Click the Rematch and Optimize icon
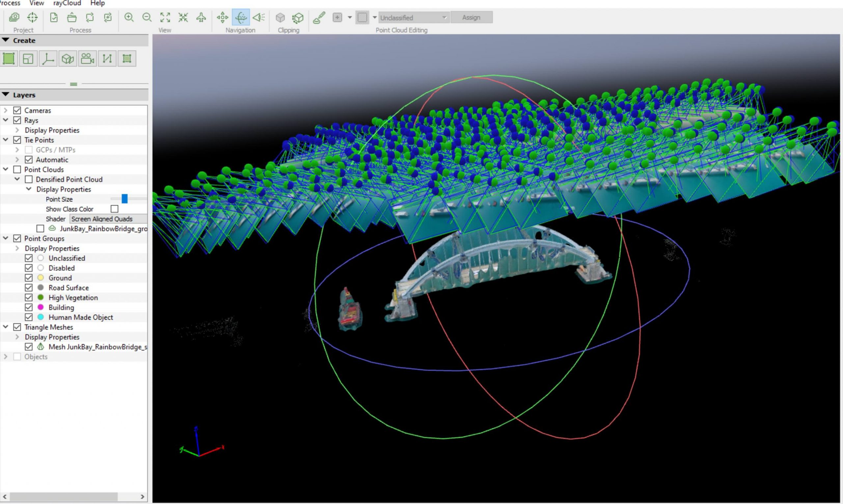Viewport: 843px width, 504px height. (108, 17)
